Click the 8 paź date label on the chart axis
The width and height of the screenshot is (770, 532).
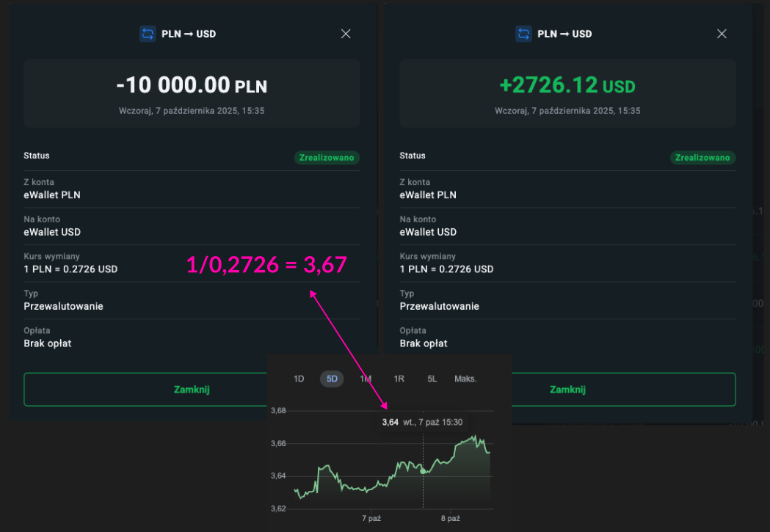pos(450,518)
